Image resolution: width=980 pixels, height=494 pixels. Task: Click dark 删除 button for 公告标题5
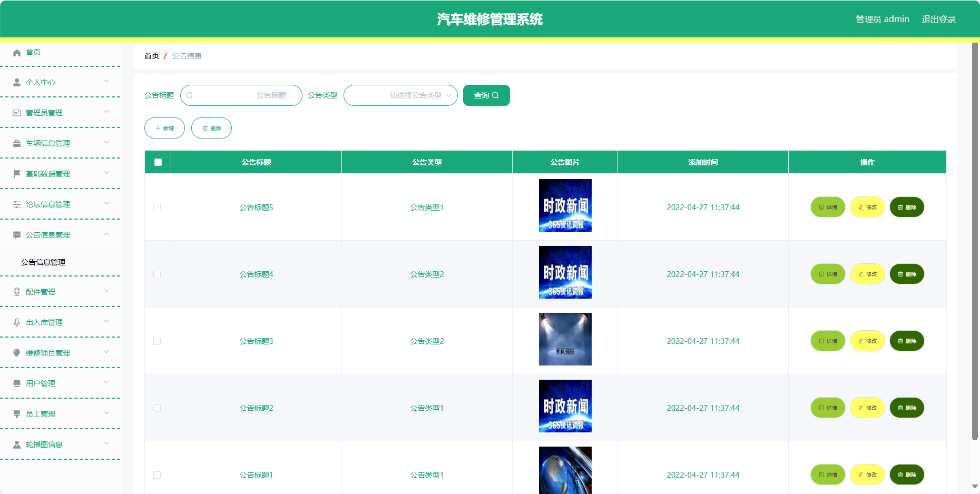click(907, 207)
